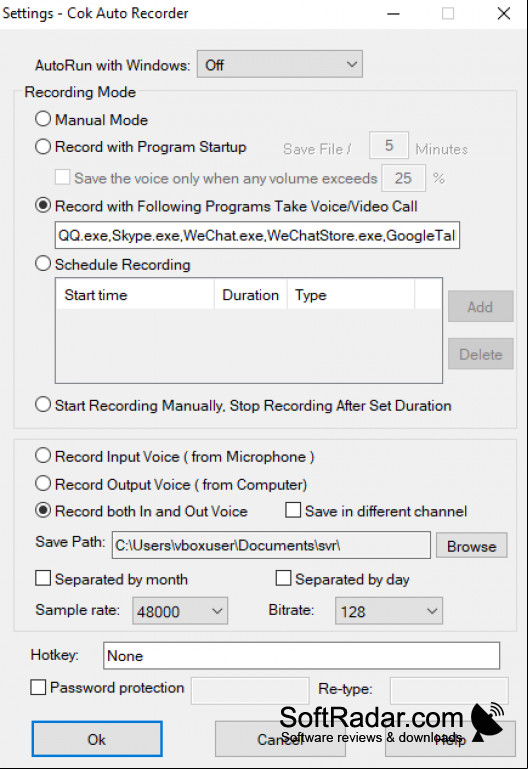Enable Password protection checkbox
528x769 pixels.
pos(38,687)
